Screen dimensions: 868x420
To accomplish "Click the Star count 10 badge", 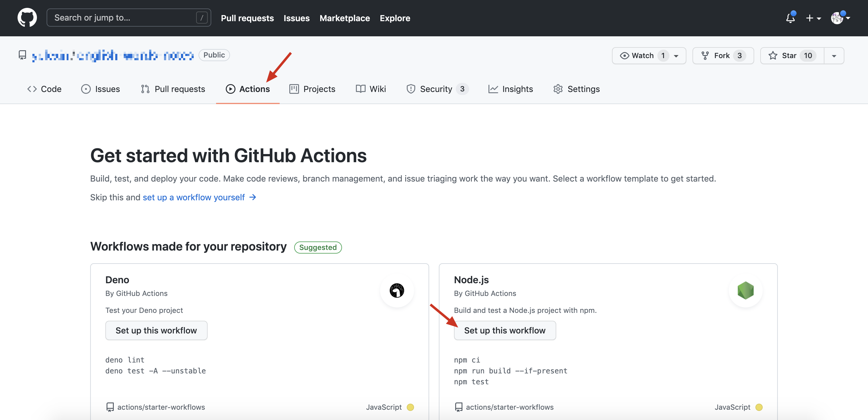I will click(808, 56).
